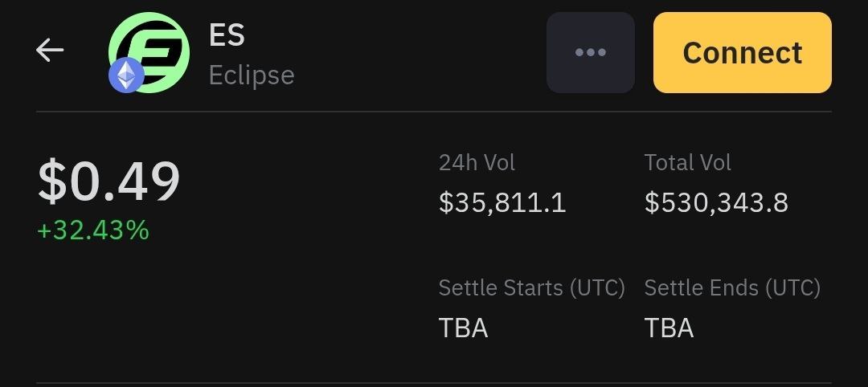The image size is (868, 387).
Task: Tap the $0.49 current price
Action: [x=109, y=181]
